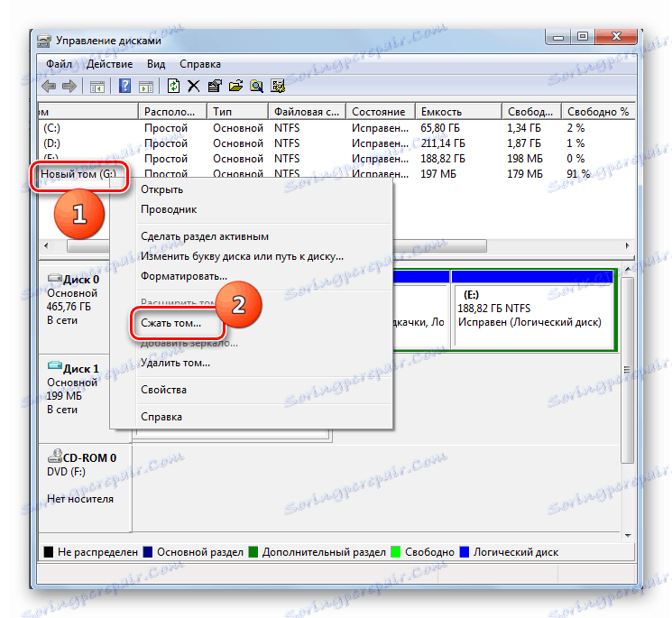
Task: Click the CD-ROM 0 drive icon
Action: coord(55,457)
